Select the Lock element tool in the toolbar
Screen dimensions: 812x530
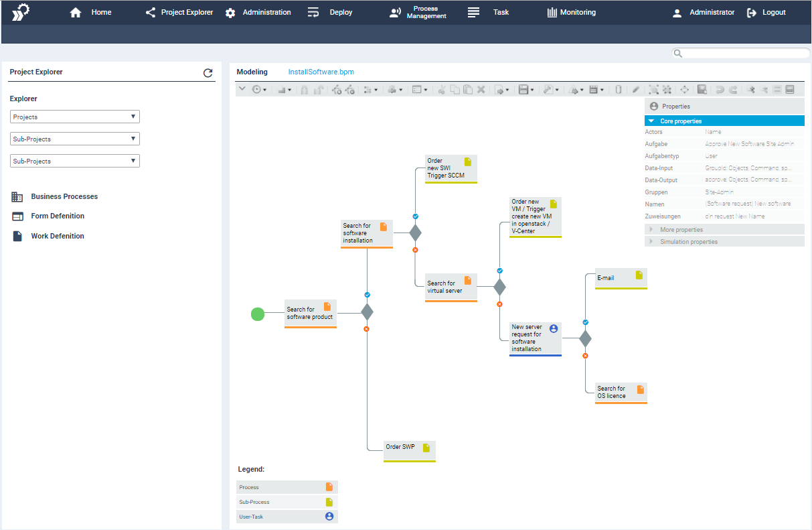coord(305,88)
